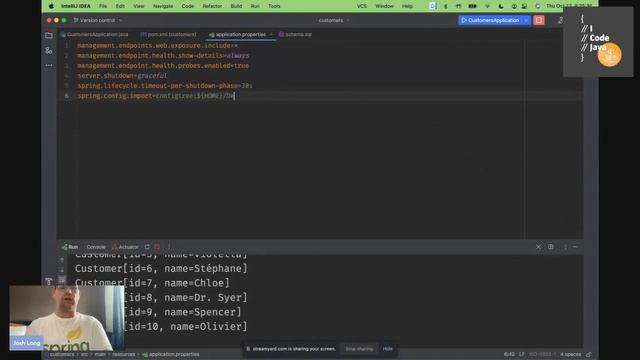
Task: Open Run panel more options kebab
Action: (x=169, y=247)
